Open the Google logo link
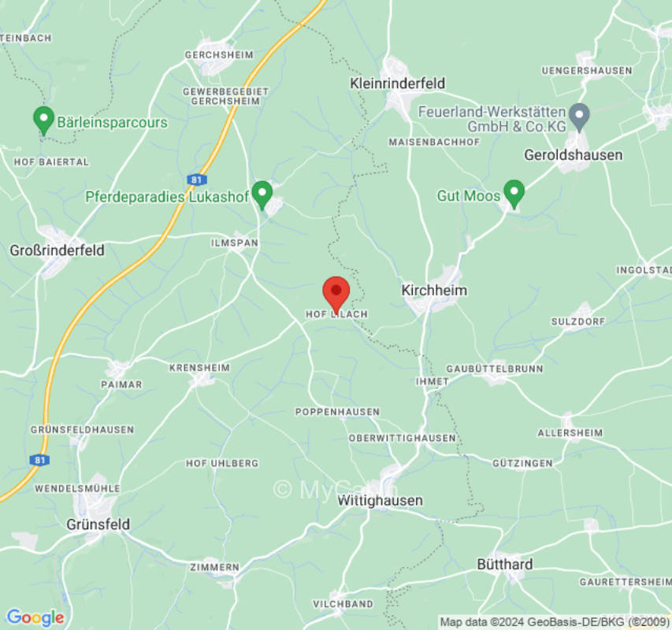This screenshot has height=630, width=672. pyautogui.click(x=35, y=617)
